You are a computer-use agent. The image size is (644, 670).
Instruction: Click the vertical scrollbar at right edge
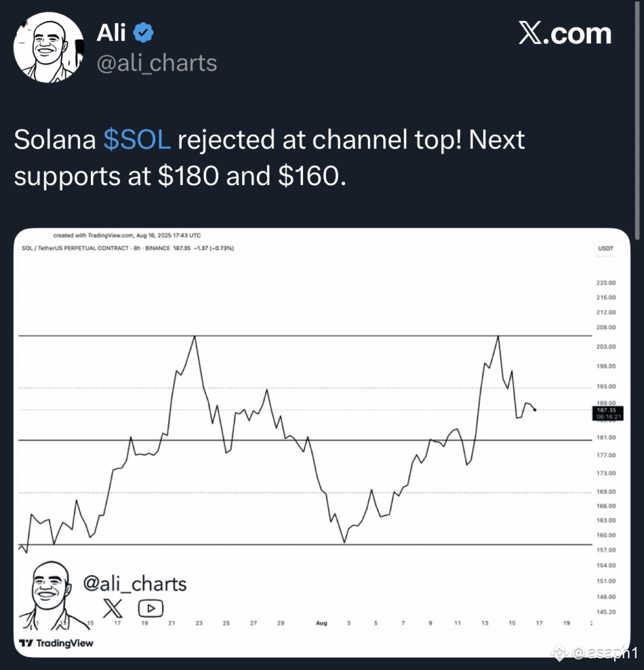pos(638,120)
